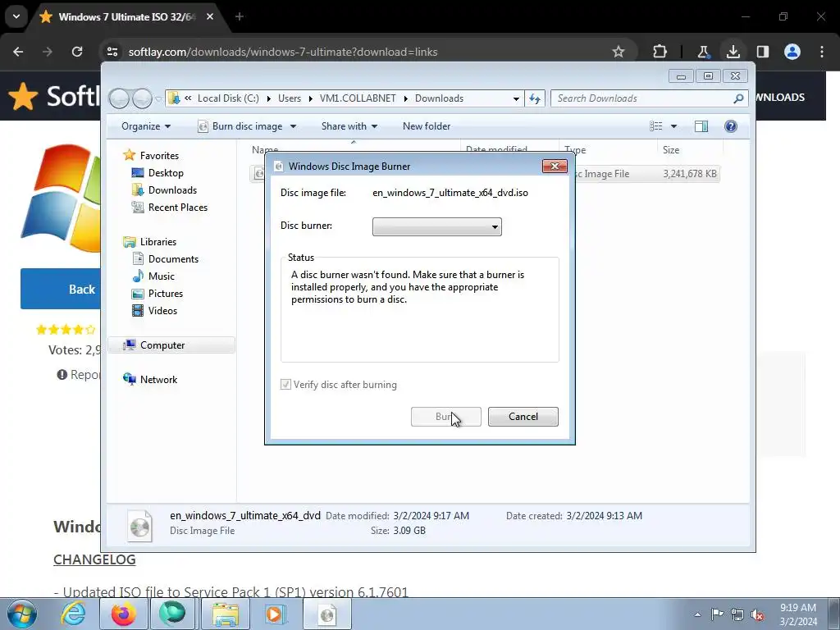Open Chrome extensions puzzle icon

click(660, 52)
